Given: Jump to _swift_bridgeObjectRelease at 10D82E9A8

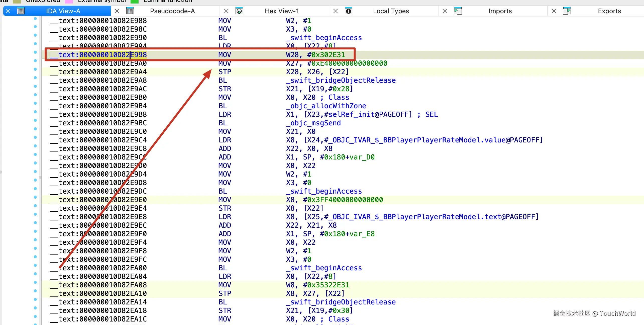Looking at the screenshot, I should click(x=341, y=80).
